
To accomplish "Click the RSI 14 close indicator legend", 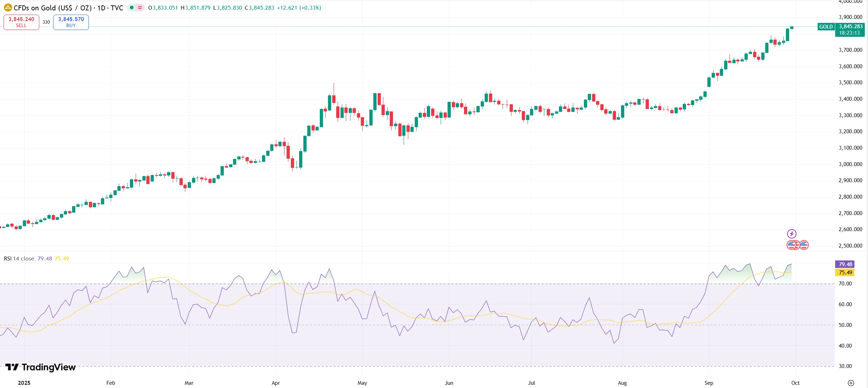I will tap(19, 258).
